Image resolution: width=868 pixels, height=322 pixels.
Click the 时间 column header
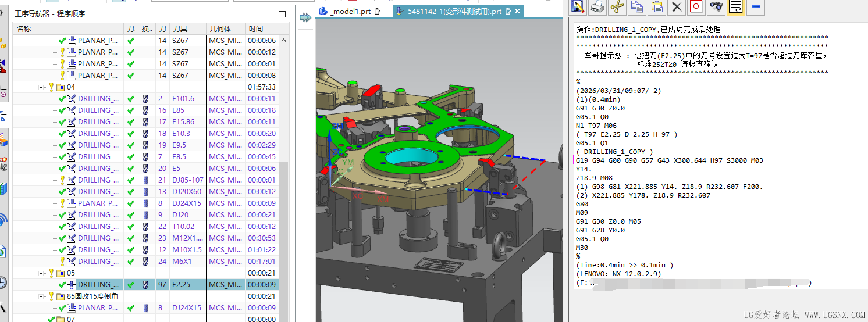tap(256, 28)
